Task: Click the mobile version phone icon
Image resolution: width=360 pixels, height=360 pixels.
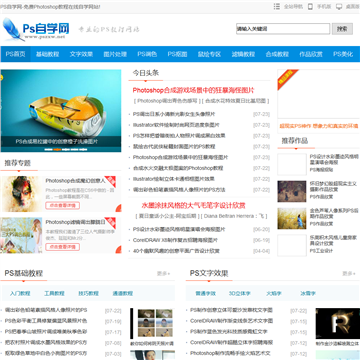Action: (310, 7)
